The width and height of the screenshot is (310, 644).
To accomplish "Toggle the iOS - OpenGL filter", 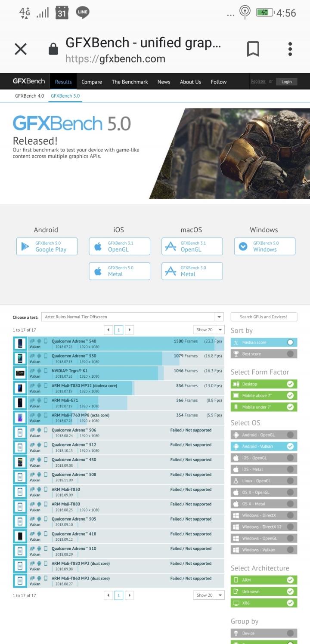I will [x=264, y=458].
